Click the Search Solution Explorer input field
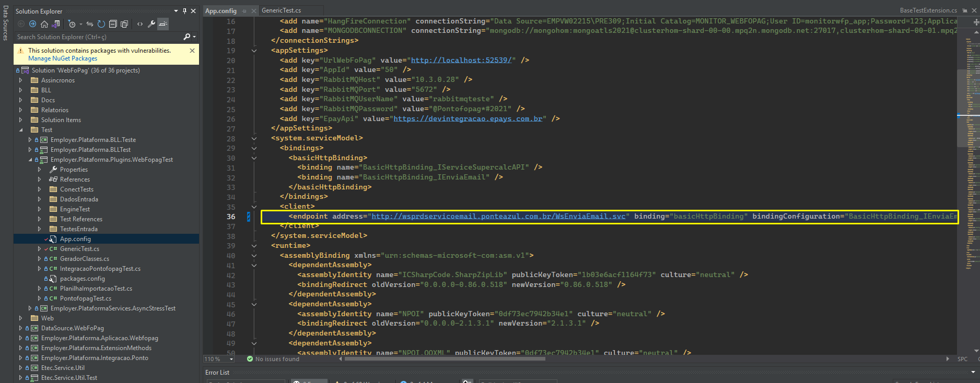Screen dimensions: 980x383 click(98, 37)
